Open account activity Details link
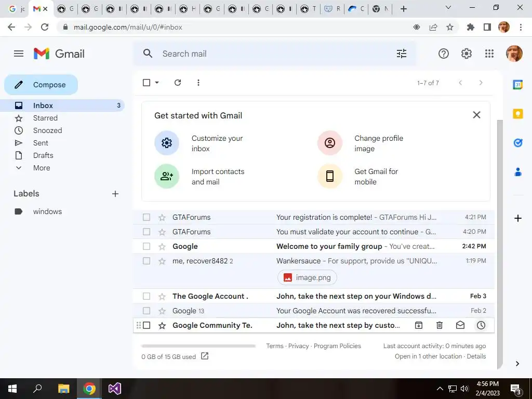This screenshot has width=532, height=399. pos(476,356)
